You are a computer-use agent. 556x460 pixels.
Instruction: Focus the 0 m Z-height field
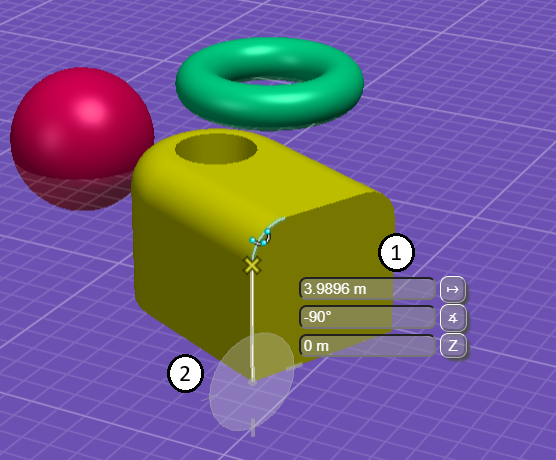367,346
